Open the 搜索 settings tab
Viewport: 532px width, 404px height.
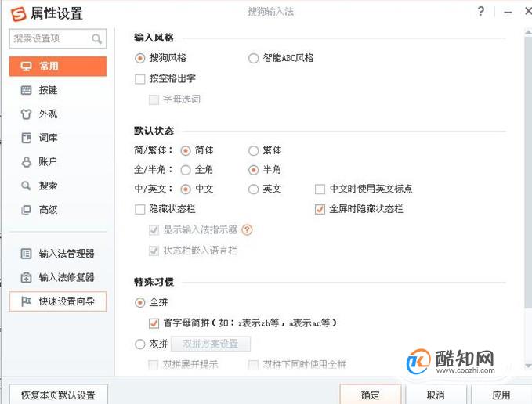pyautogui.click(x=58, y=186)
